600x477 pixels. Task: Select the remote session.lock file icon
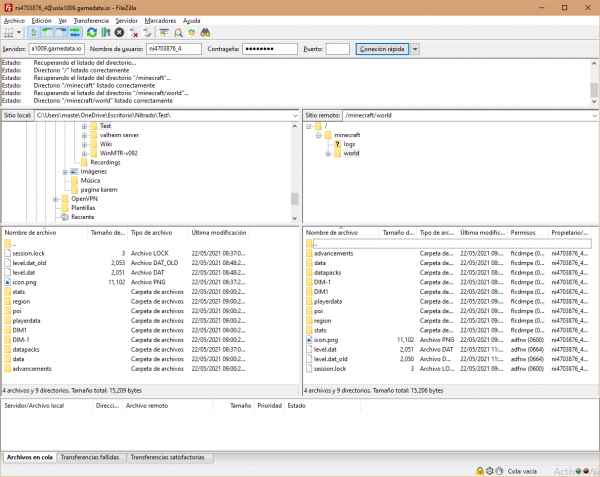coord(309,369)
